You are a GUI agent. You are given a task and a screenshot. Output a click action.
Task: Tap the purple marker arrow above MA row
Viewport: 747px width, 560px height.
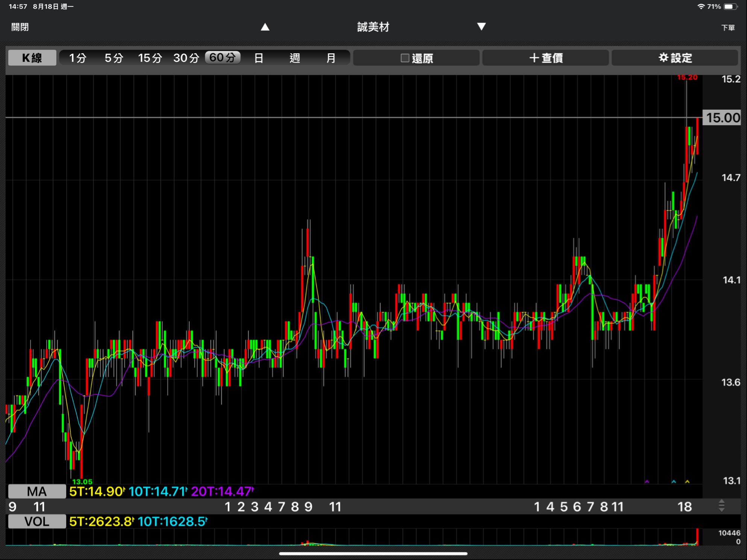coord(647,481)
